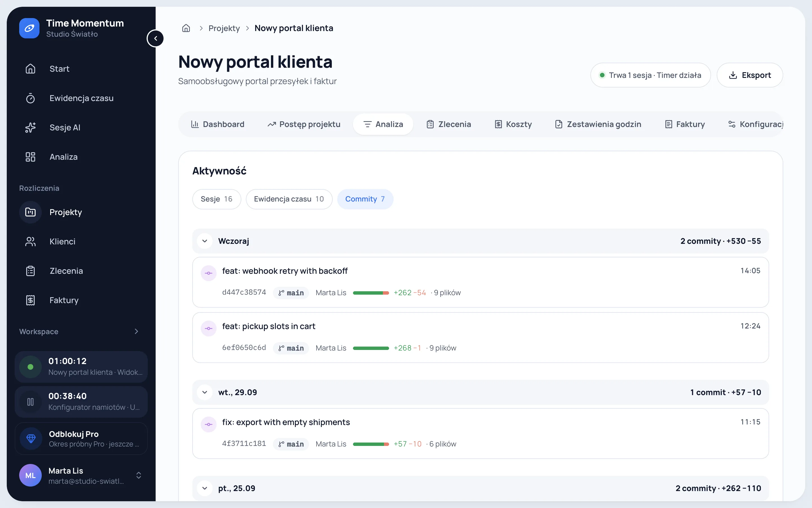The width and height of the screenshot is (812, 508).
Task: Click the Time Momentum logo icon
Action: [29, 28]
